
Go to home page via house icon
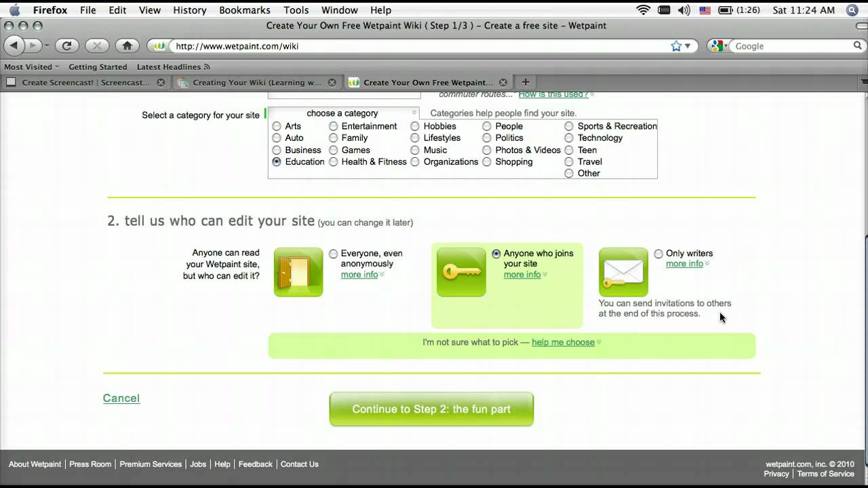127,46
